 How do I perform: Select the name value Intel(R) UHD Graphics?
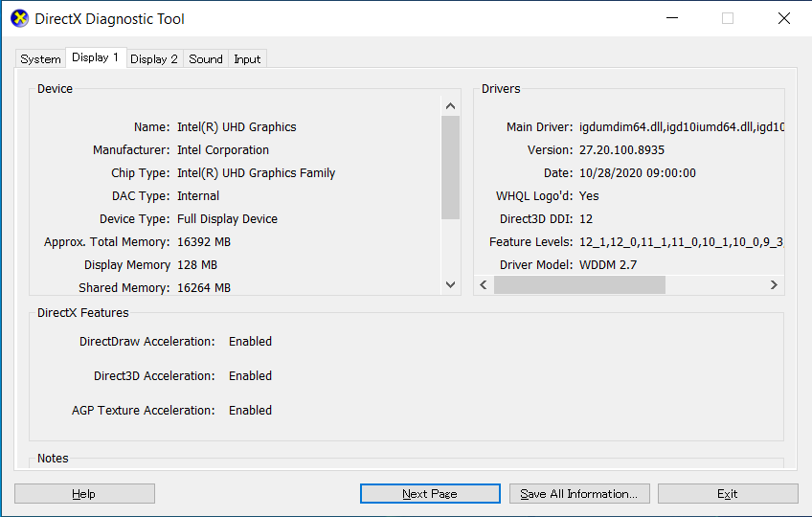click(x=237, y=127)
